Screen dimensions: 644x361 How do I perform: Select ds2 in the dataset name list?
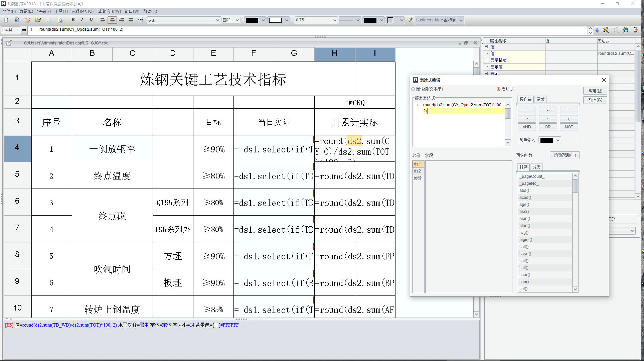tap(417, 171)
